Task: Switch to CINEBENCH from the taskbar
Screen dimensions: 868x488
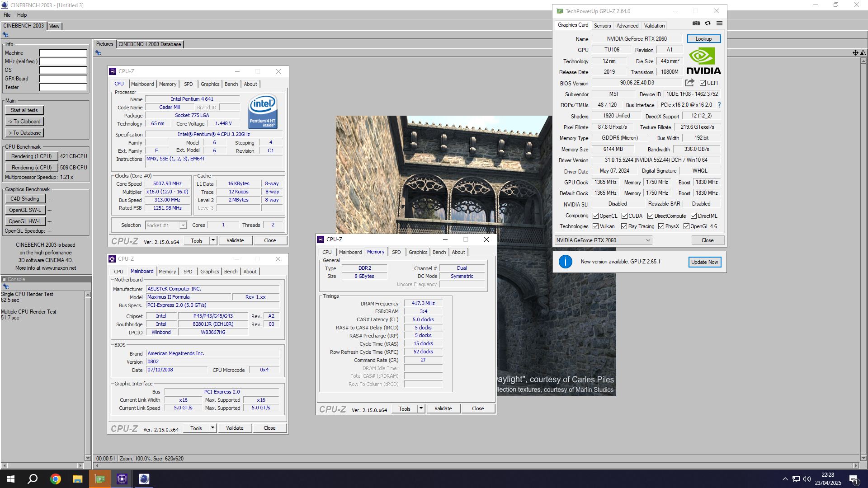Action: (144, 479)
